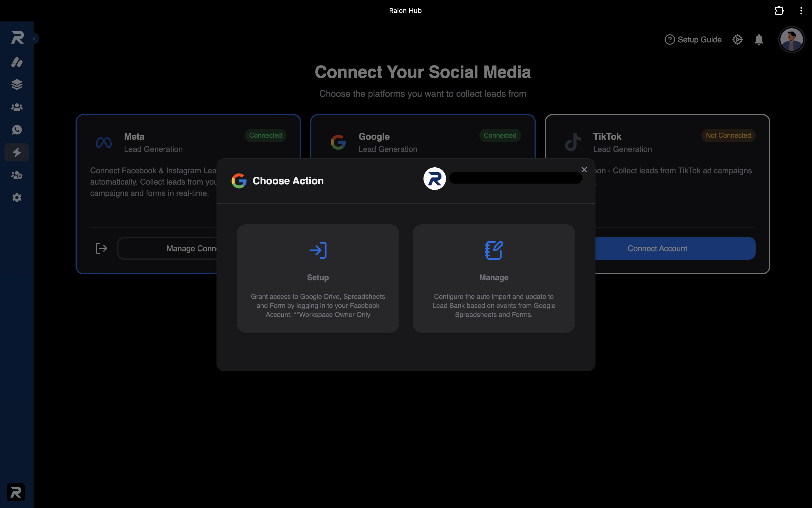Open the rocket launch sidebar icon
Screen dimensions: 812x508
click(17, 62)
